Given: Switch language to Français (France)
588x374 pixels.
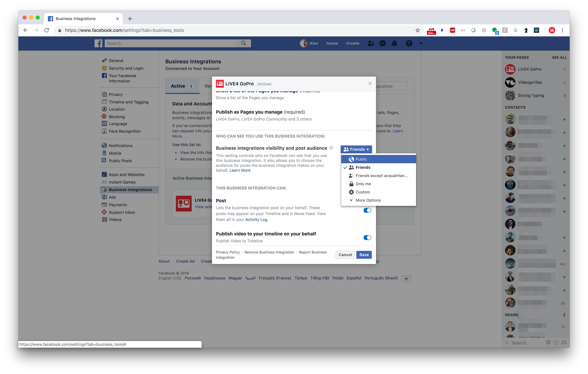Looking at the screenshot, I should point(275,278).
